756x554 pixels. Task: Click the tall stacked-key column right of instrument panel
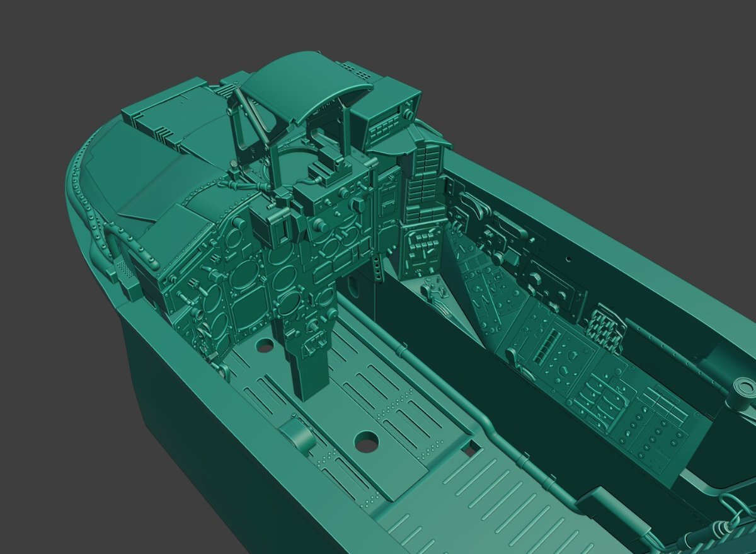pyautogui.click(x=427, y=183)
